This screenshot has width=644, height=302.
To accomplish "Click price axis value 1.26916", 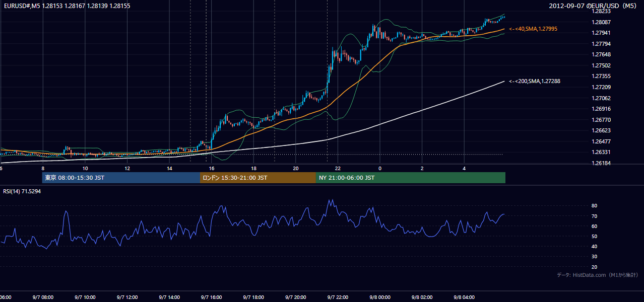I will click(602, 109).
